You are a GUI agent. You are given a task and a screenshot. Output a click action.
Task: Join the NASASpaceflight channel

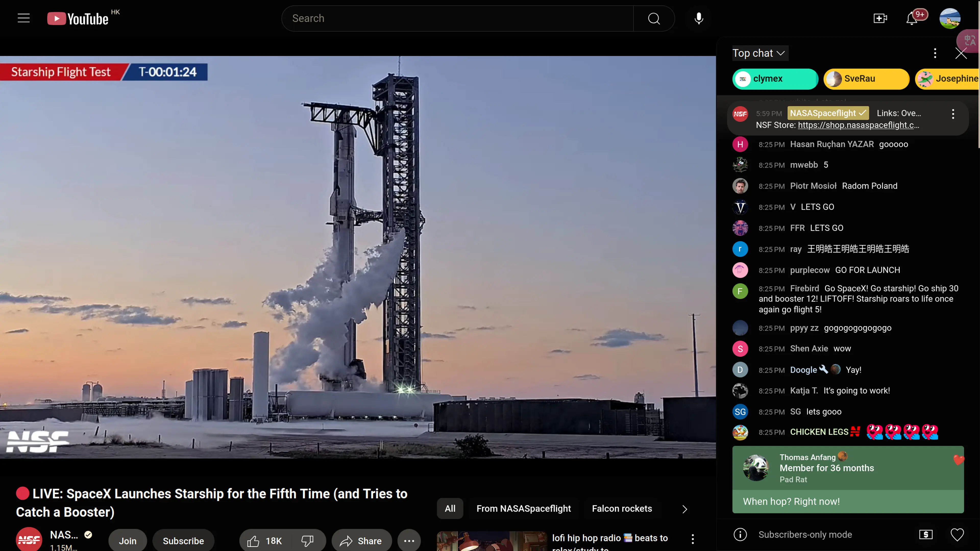click(x=127, y=541)
